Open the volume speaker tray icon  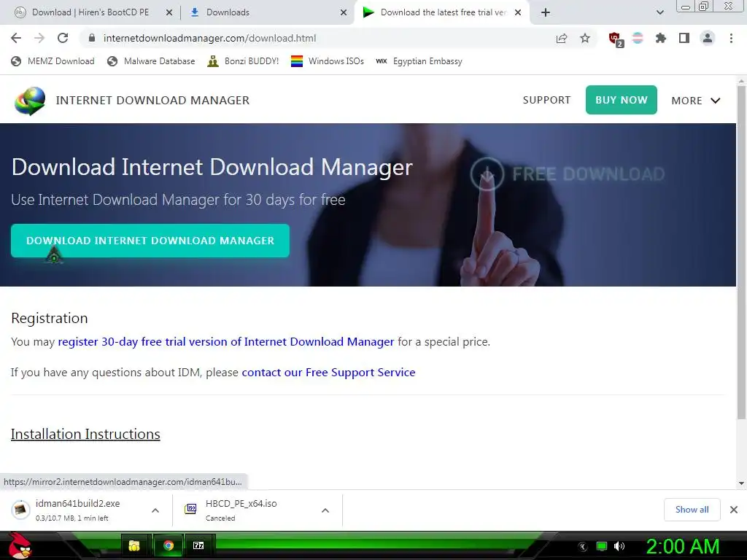click(x=619, y=546)
